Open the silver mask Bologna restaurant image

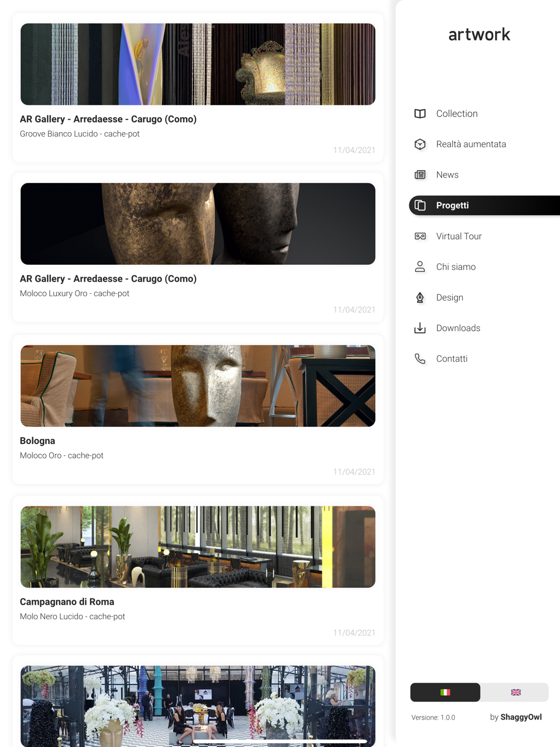click(x=198, y=386)
